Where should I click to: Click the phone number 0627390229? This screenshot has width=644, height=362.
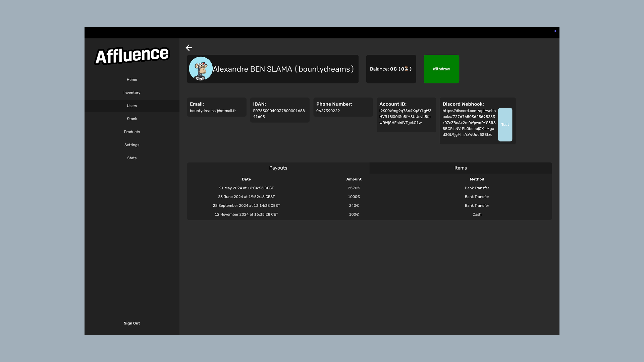[x=328, y=111]
